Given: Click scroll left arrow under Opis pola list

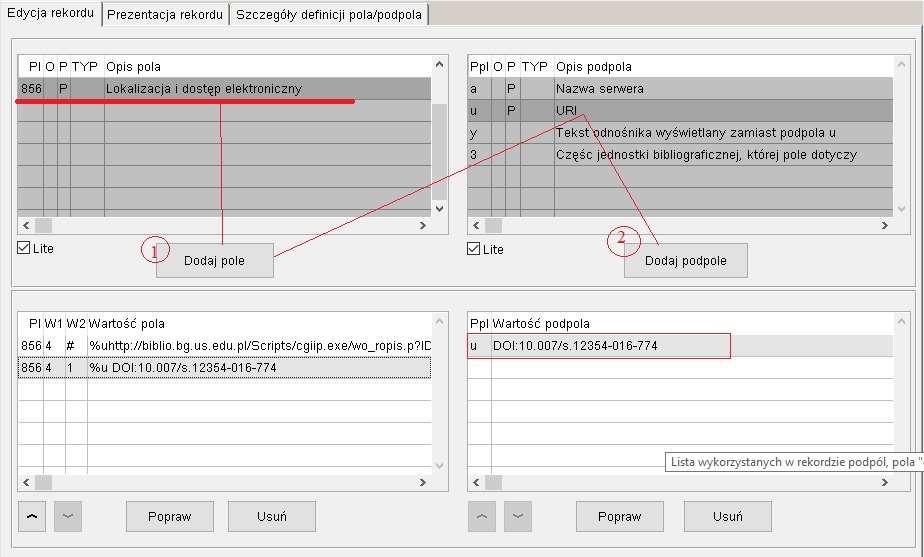Looking at the screenshot, I should (26, 225).
